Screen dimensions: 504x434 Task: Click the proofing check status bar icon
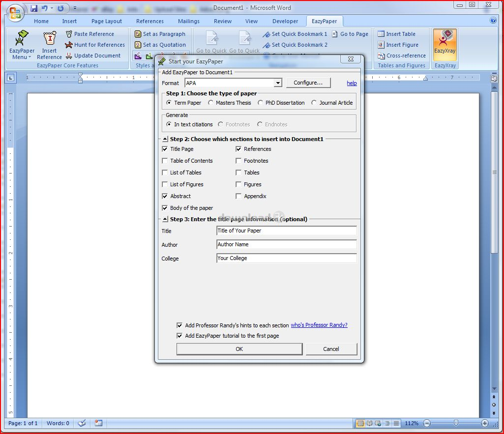coord(82,423)
